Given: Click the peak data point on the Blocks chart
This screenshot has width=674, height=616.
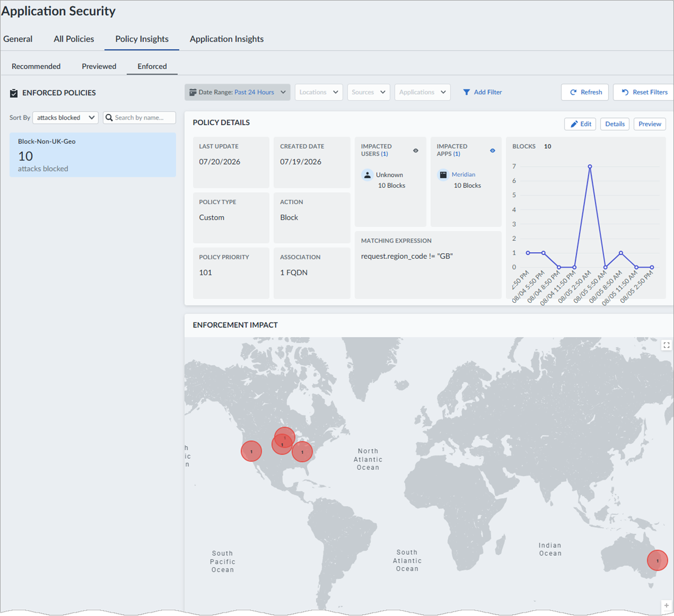Looking at the screenshot, I should 590,166.
